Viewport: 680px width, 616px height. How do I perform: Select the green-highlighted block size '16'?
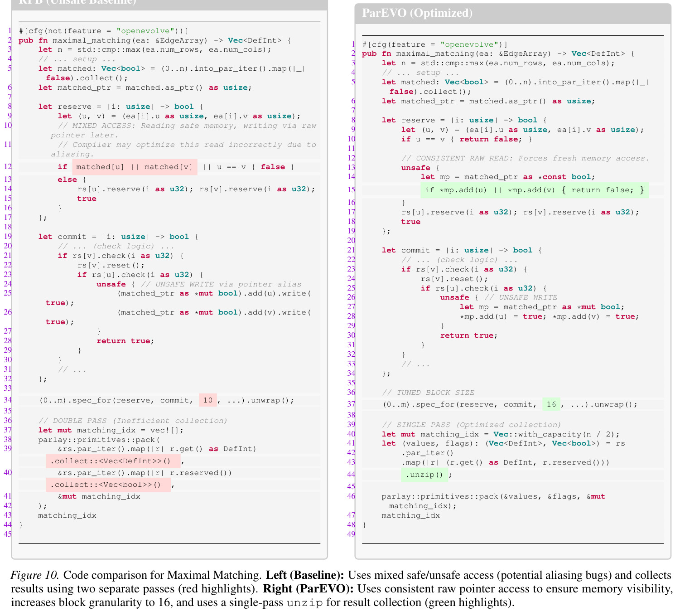[x=551, y=404]
